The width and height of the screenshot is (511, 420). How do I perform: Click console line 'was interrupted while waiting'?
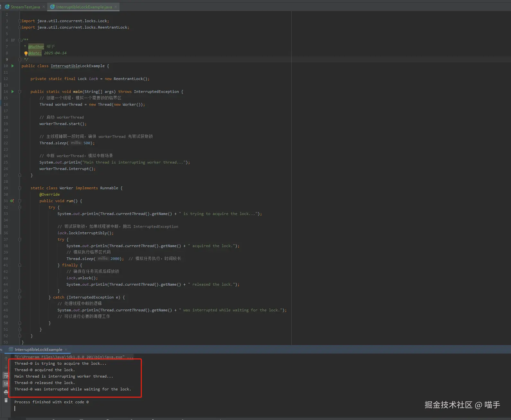coord(73,389)
